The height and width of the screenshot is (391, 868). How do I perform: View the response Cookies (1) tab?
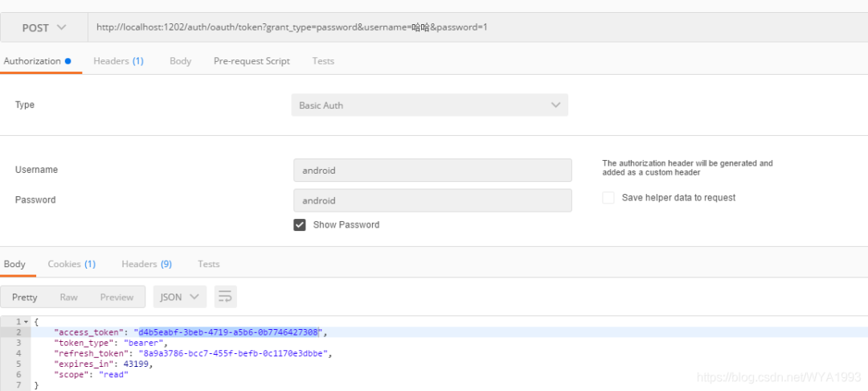[72, 264]
